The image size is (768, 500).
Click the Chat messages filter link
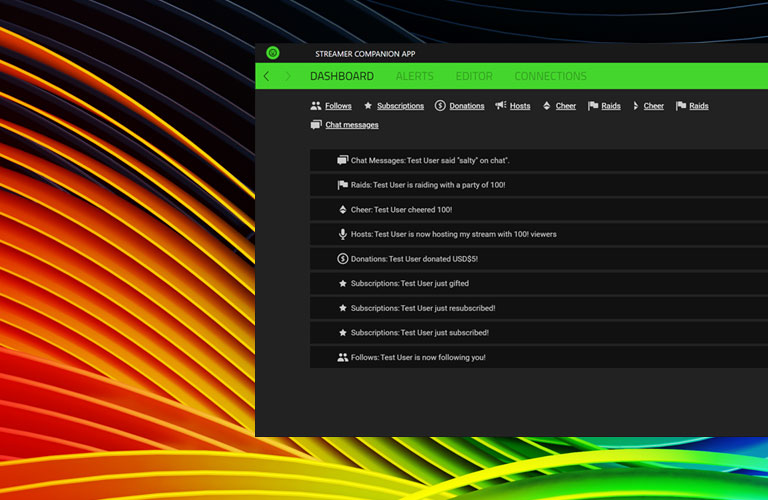tap(352, 125)
